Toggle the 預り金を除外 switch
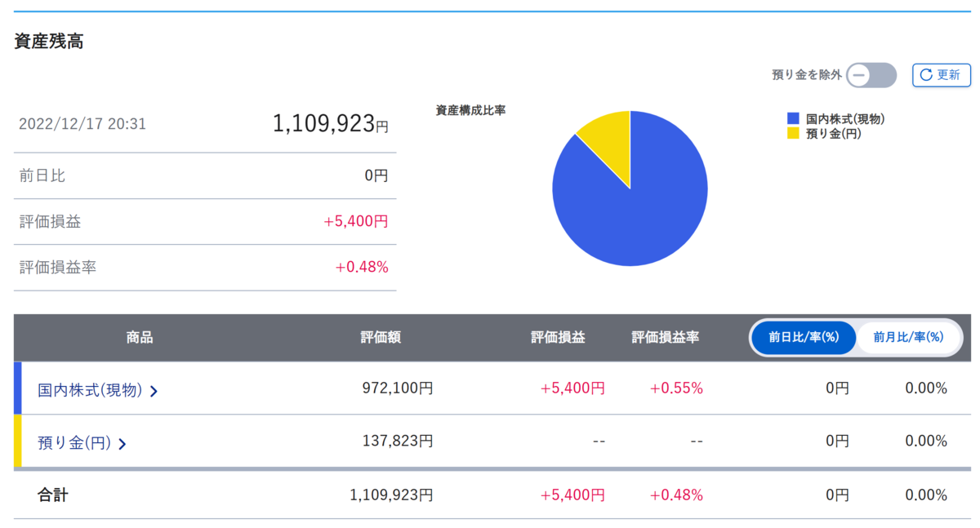The width and height of the screenshot is (980, 528). (871, 75)
